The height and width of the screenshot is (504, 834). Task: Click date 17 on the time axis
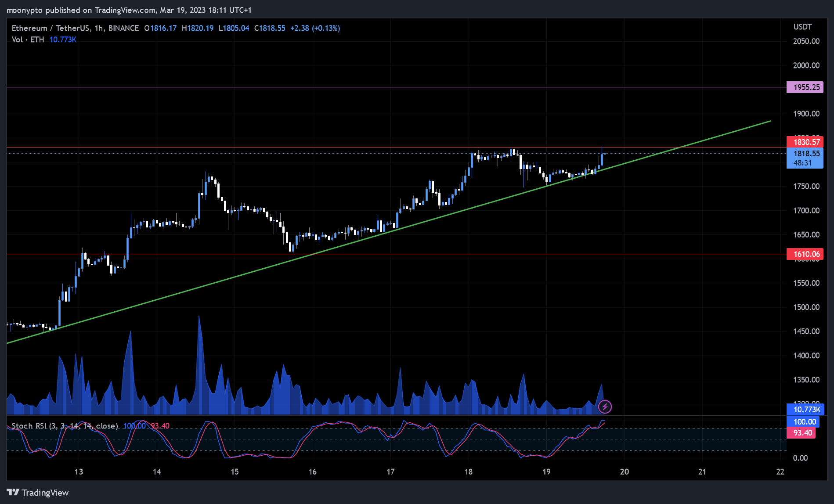coord(390,472)
